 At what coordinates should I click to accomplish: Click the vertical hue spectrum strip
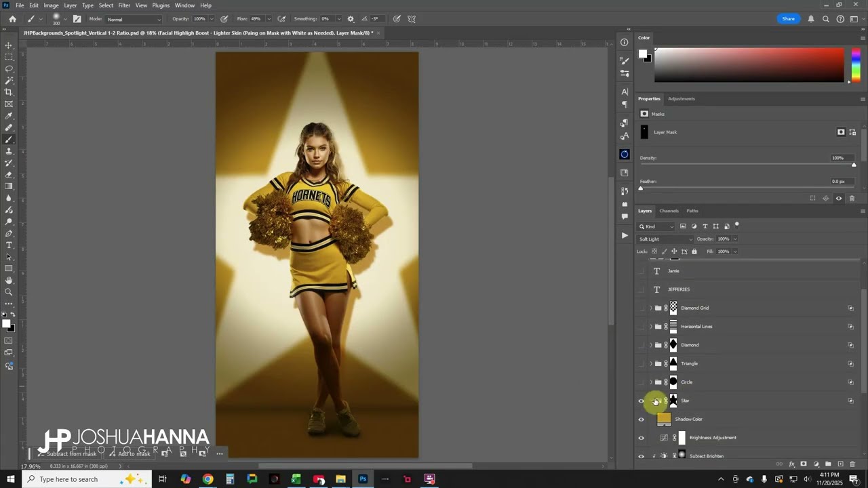pos(856,65)
